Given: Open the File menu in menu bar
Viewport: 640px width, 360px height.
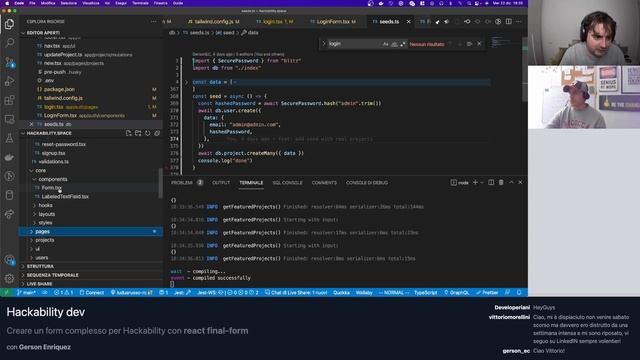Looking at the screenshot, I should (x=32, y=3).
